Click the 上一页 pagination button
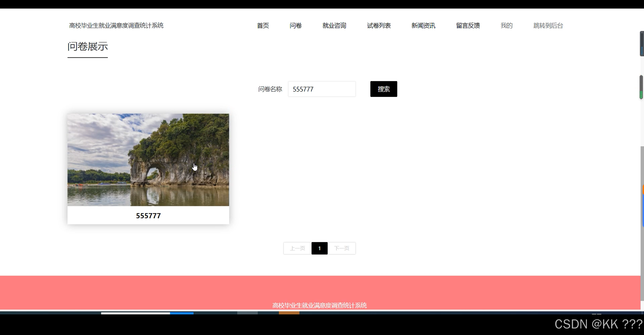The width and height of the screenshot is (644, 335). click(297, 248)
